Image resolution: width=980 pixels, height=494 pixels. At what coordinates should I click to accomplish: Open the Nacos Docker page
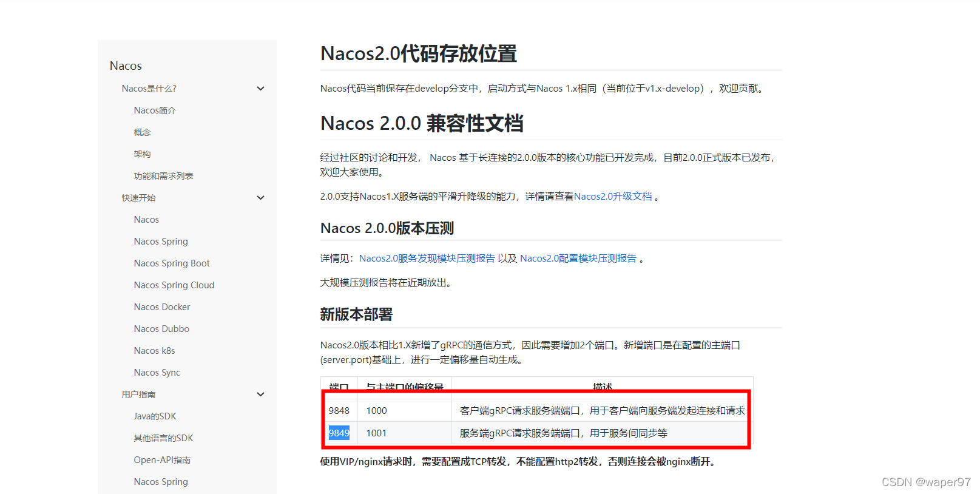click(x=162, y=307)
